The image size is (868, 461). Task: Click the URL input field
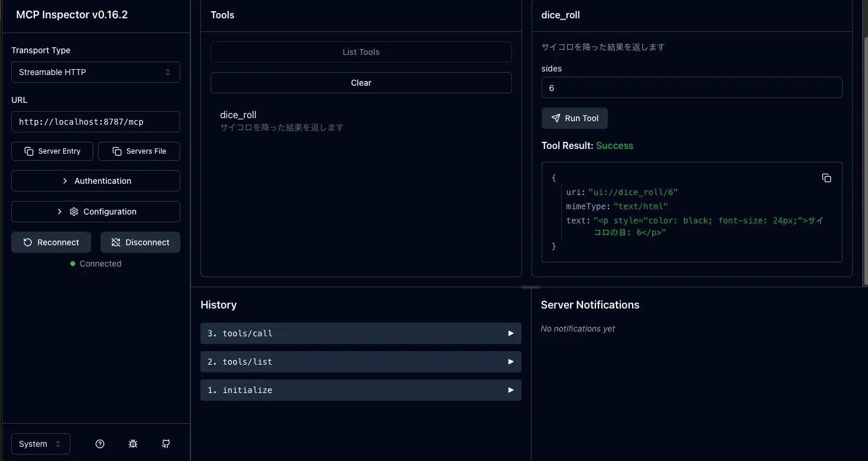(x=96, y=122)
